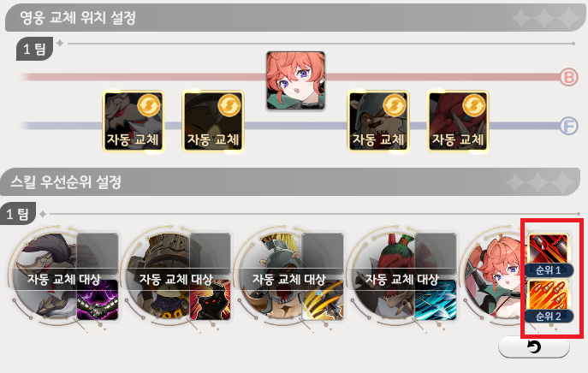Select the 순위 2 bullet skill icon
Viewport: 588px width, 373px height.
coord(549,295)
